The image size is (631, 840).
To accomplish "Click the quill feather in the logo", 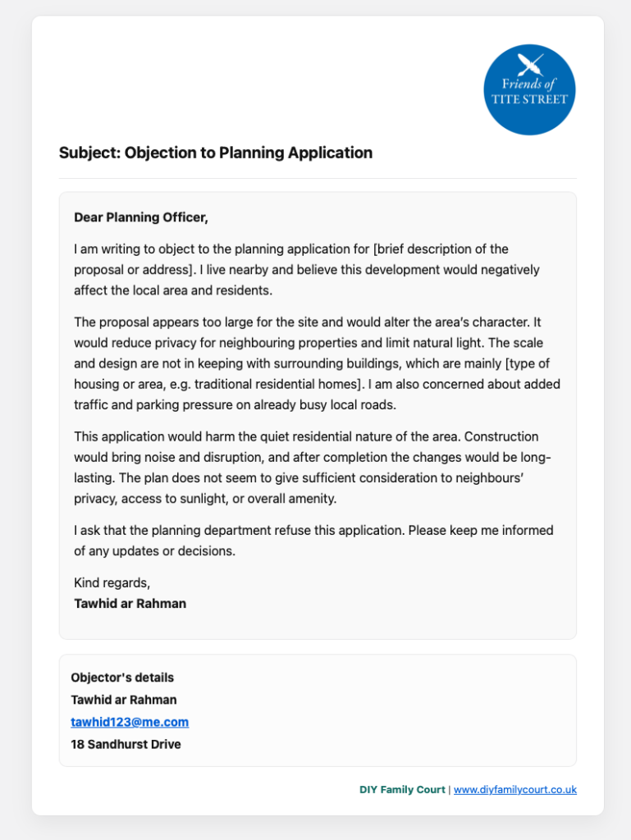I will tap(529, 63).
